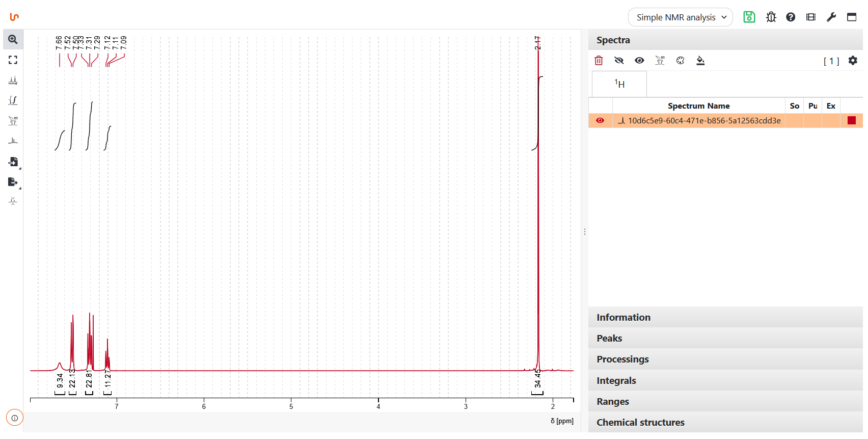The image size is (868, 439).
Task: Activate the peak picking tool
Action: pyautogui.click(x=13, y=81)
